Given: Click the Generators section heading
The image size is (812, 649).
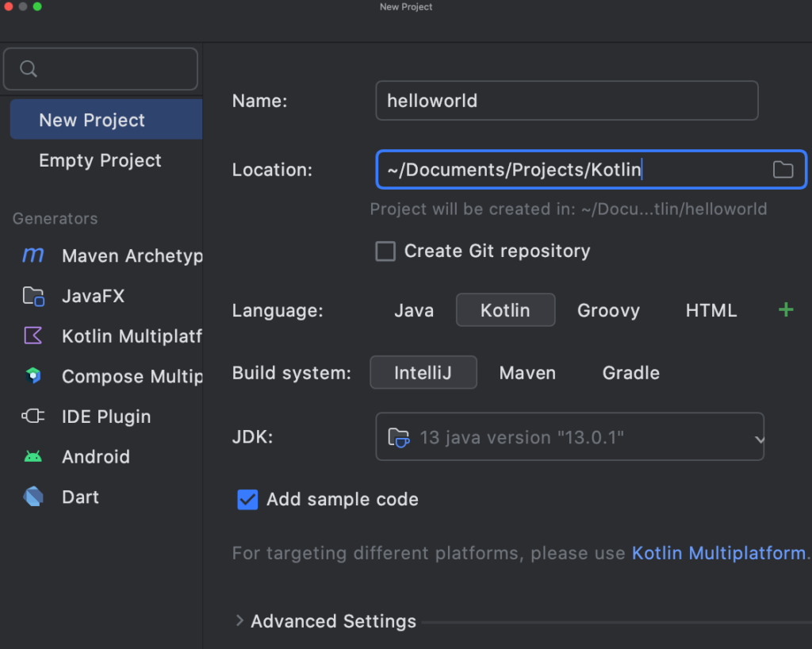Looking at the screenshot, I should coord(55,218).
